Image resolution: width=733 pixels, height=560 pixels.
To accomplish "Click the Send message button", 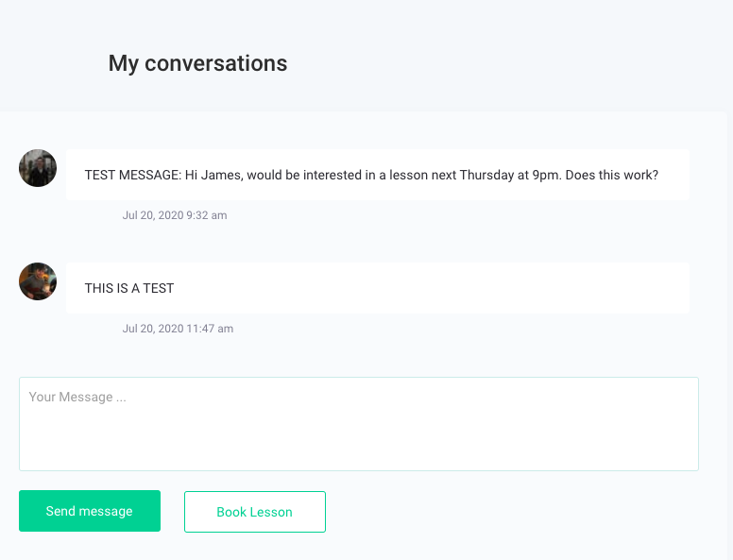I will [x=90, y=511].
